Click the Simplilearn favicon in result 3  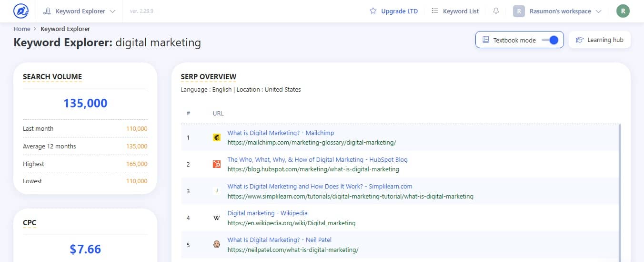click(x=217, y=191)
